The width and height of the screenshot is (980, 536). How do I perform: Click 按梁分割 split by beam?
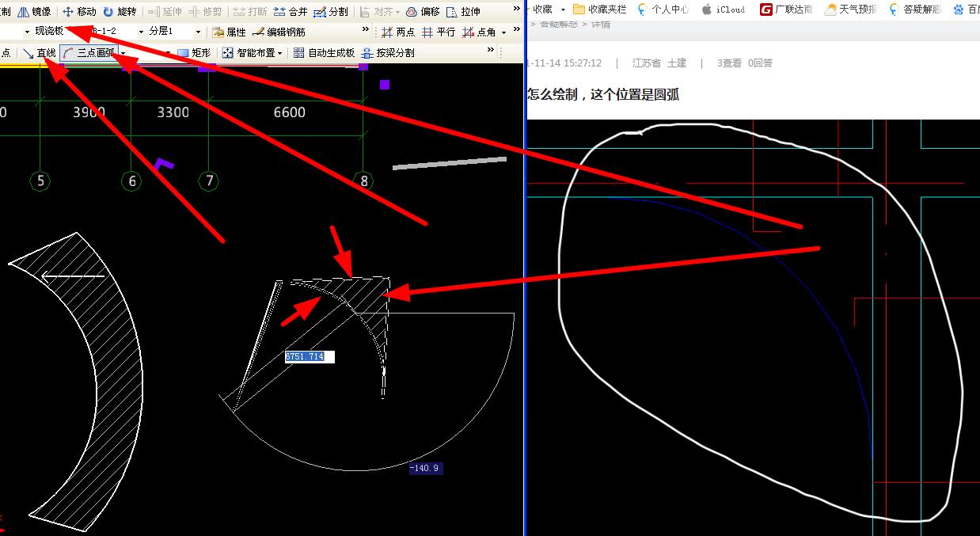[x=387, y=53]
